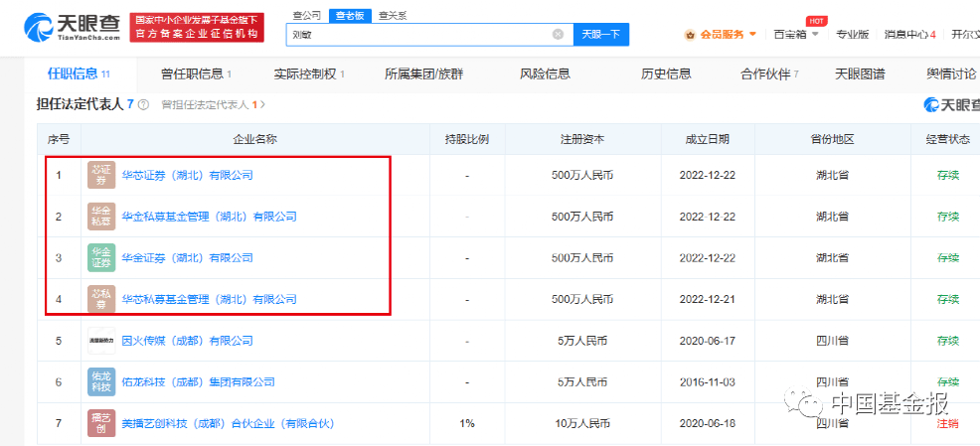Click the 华金私募 company logo thumbnail

101,217
